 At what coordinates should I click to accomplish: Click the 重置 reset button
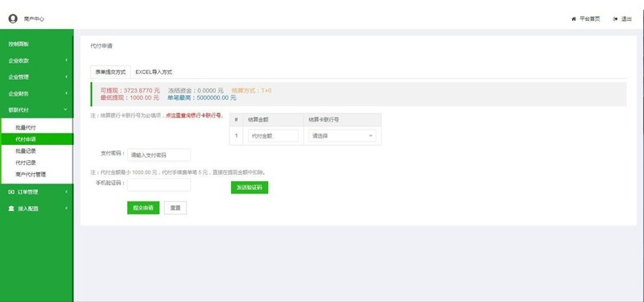tap(175, 208)
